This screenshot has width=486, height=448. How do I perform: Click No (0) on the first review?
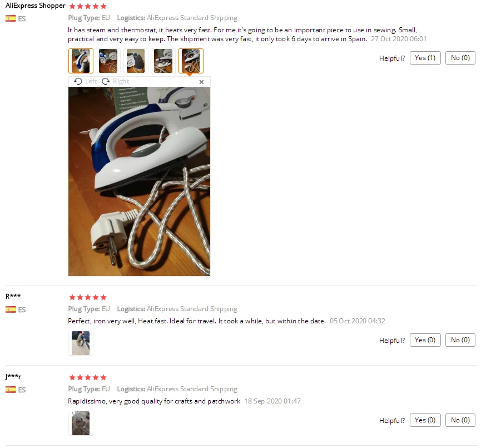[460, 58]
